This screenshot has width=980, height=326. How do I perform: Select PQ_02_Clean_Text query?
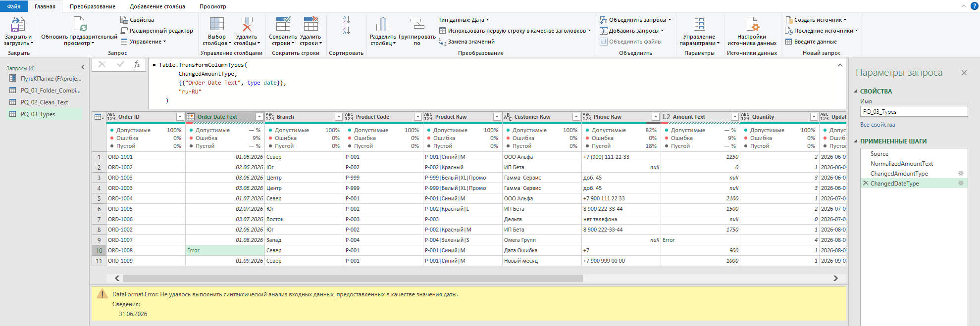[45, 102]
